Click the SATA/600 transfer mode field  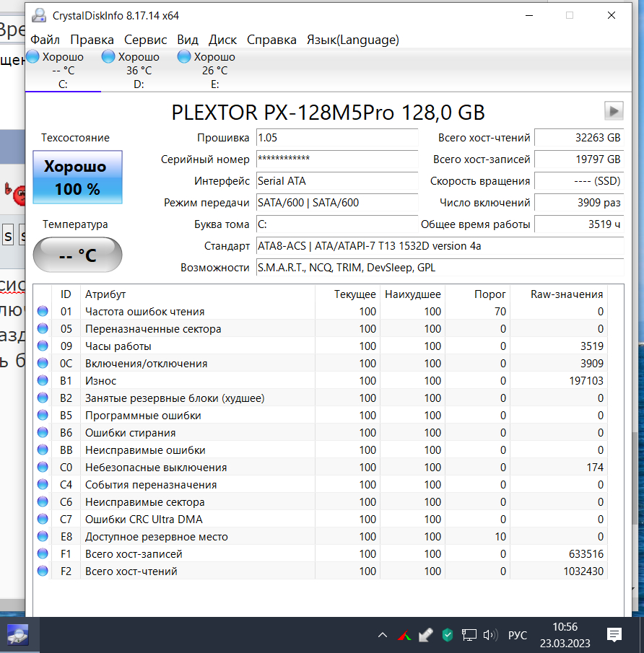pyautogui.click(x=336, y=203)
